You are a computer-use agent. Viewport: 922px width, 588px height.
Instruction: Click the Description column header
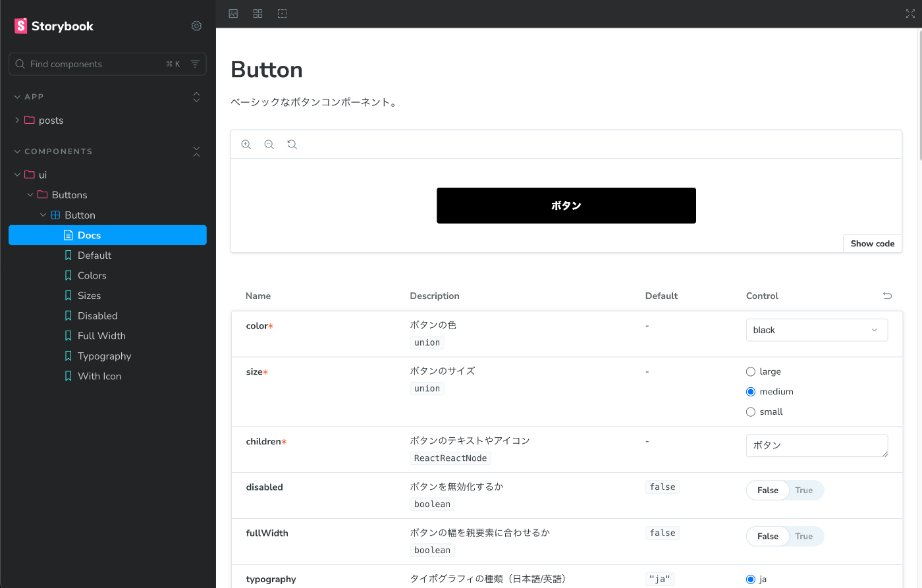tap(435, 296)
